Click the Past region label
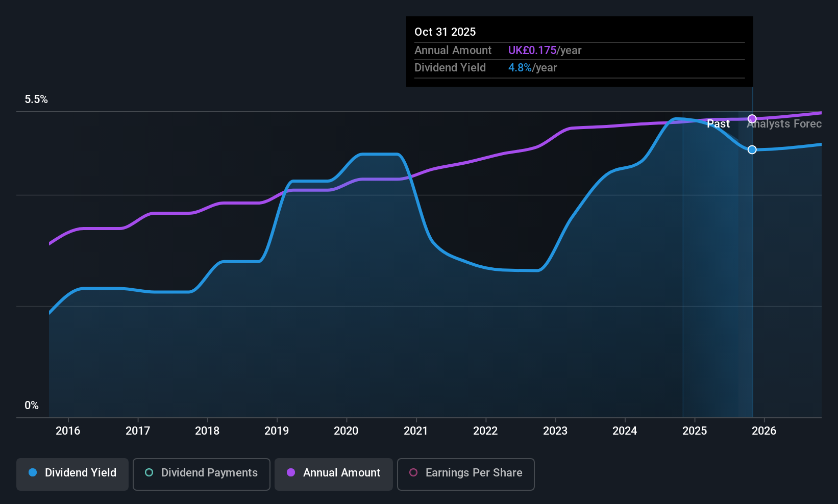The height and width of the screenshot is (504, 838). click(x=718, y=124)
